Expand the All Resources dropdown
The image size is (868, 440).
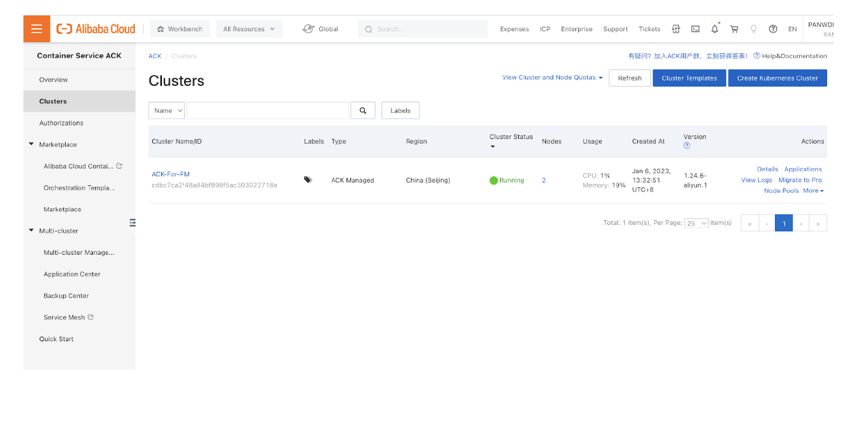click(249, 29)
